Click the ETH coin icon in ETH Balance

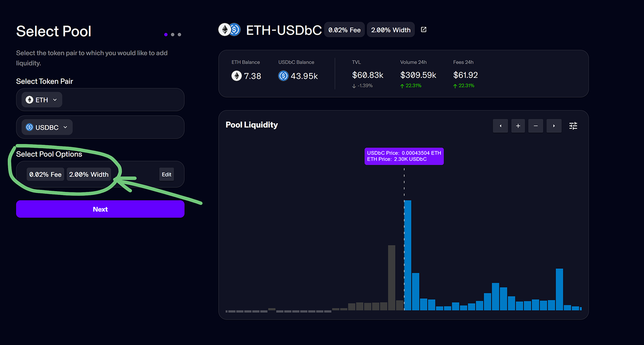click(x=237, y=76)
